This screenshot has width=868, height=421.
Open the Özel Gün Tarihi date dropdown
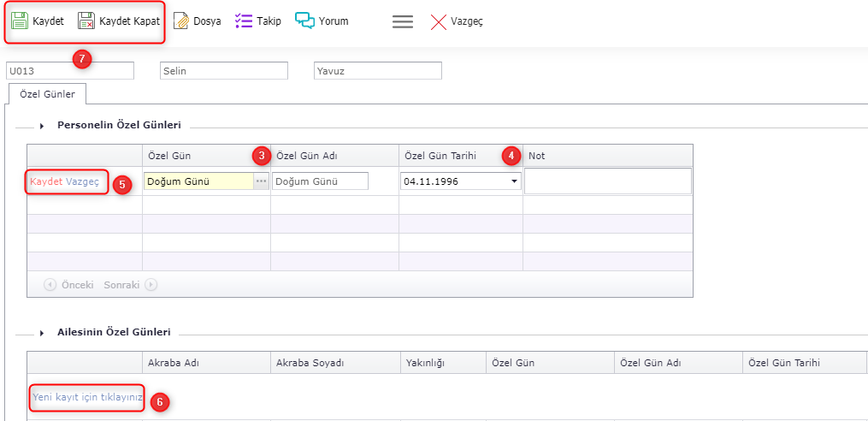click(514, 181)
